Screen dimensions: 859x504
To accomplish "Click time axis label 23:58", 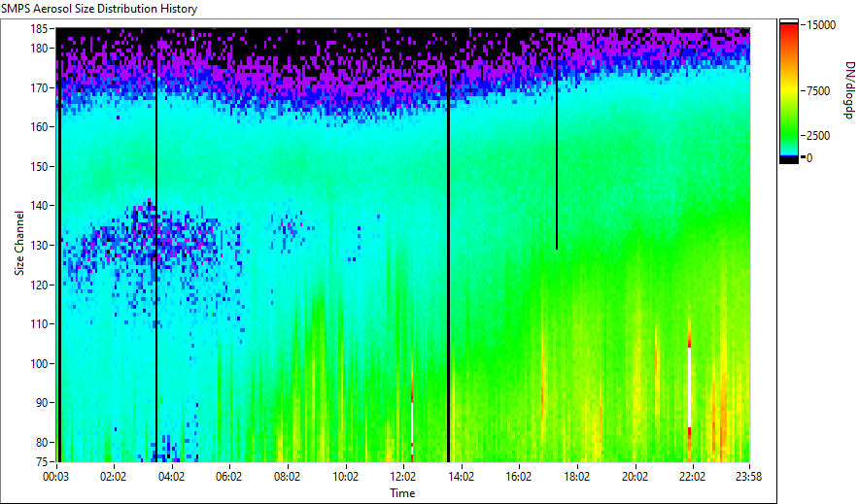I will pos(748,477).
